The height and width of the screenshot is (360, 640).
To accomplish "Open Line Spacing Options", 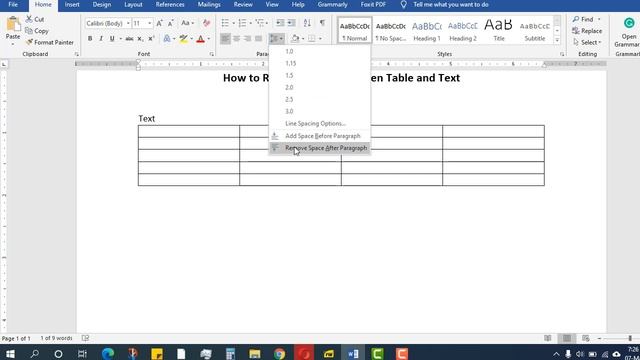I will coord(320,123).
